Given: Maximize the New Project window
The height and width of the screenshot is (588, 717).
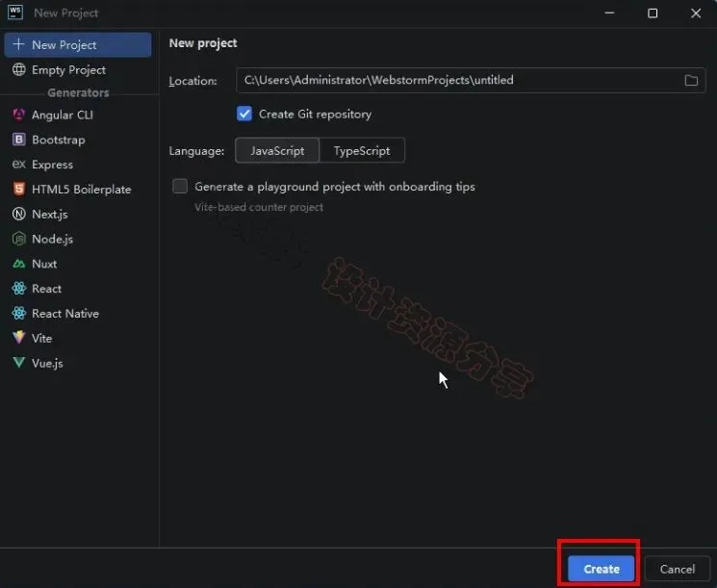Looking at the screenshot, I should (653, 13).
